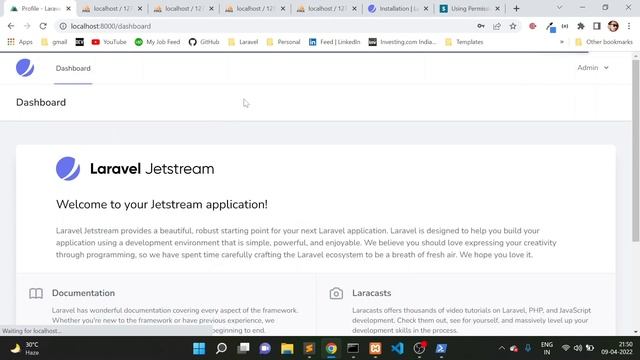Viewport: 640px width, 360px height.
Task: Click the Laracasts heading
Action: coord(371,293)
